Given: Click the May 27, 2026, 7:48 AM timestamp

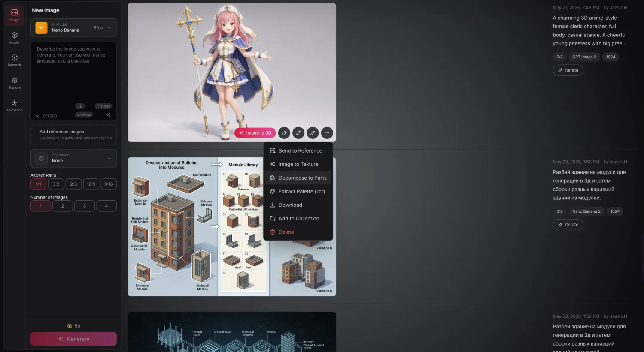Looking at the screenshot, I should (576, 8).
